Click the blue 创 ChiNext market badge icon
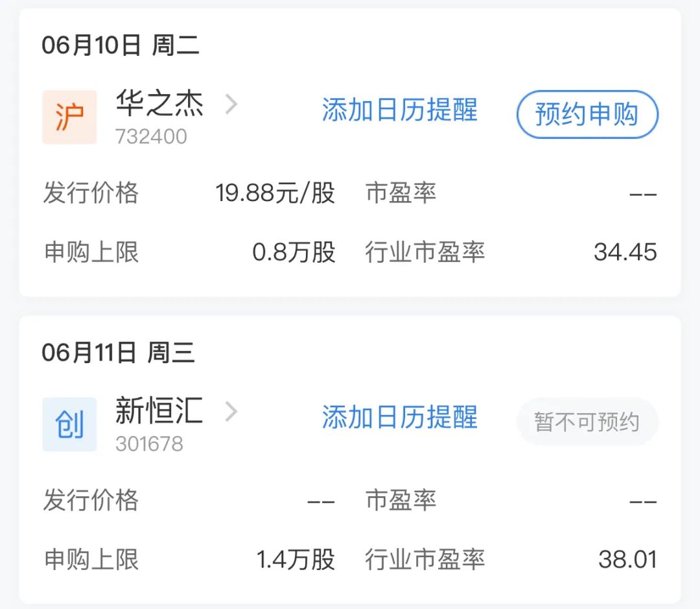Screen dimensions: 700x609 [x=69, y=424]
